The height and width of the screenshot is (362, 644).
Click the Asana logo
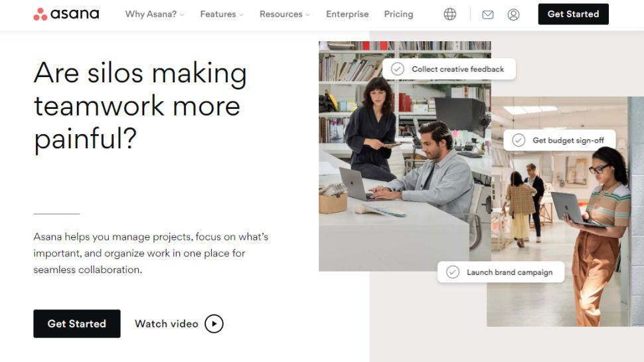66,14
